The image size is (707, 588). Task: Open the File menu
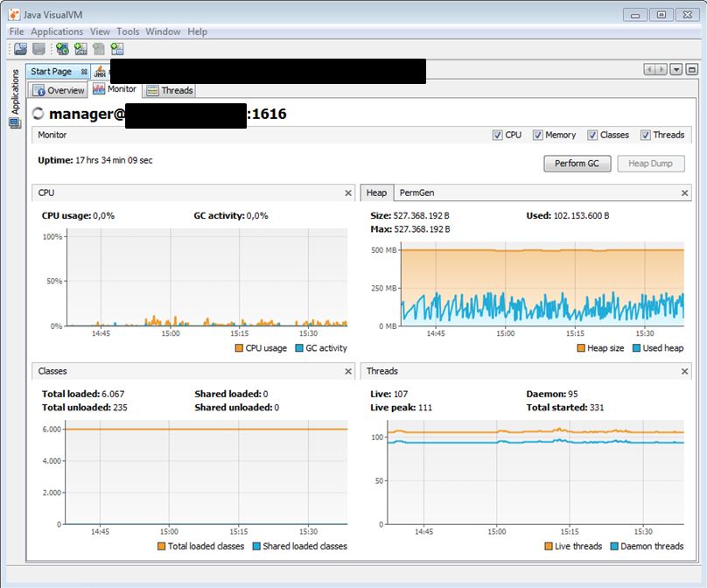[x=17, y=31]
